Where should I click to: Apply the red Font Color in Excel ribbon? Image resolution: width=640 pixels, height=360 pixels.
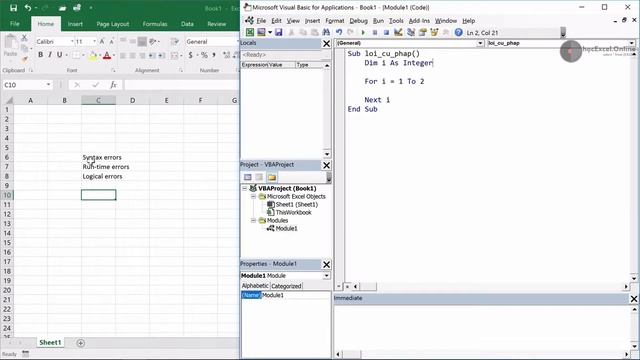107,55
